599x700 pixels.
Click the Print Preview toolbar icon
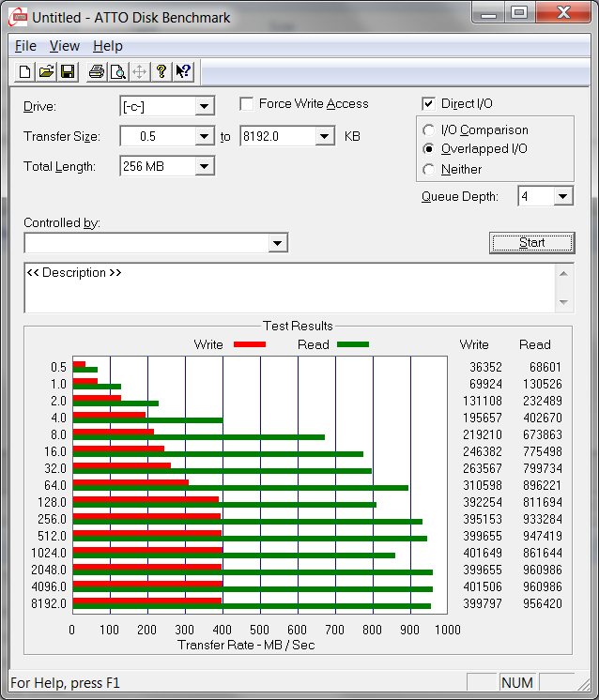tap(117, 71)
